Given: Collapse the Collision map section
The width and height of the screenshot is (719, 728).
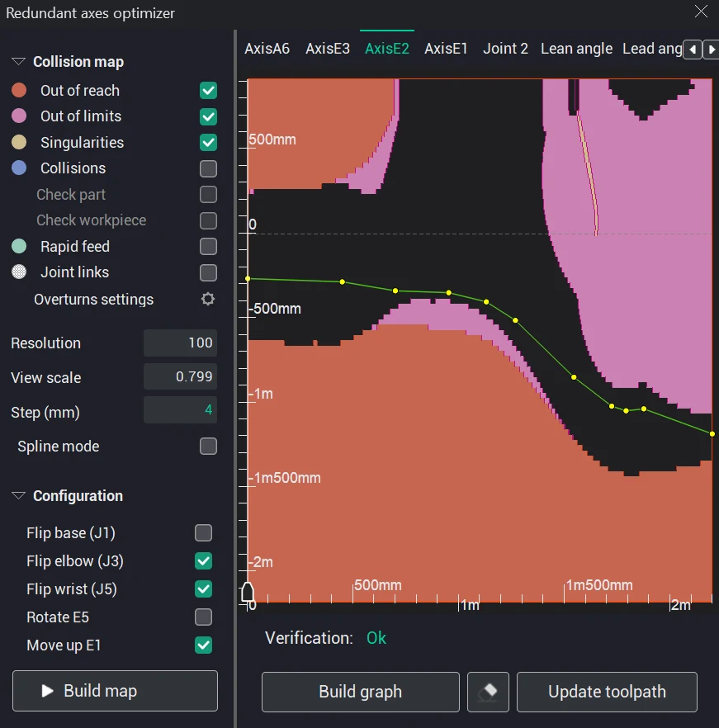Looking at the screenshot, I should (18, 61).
